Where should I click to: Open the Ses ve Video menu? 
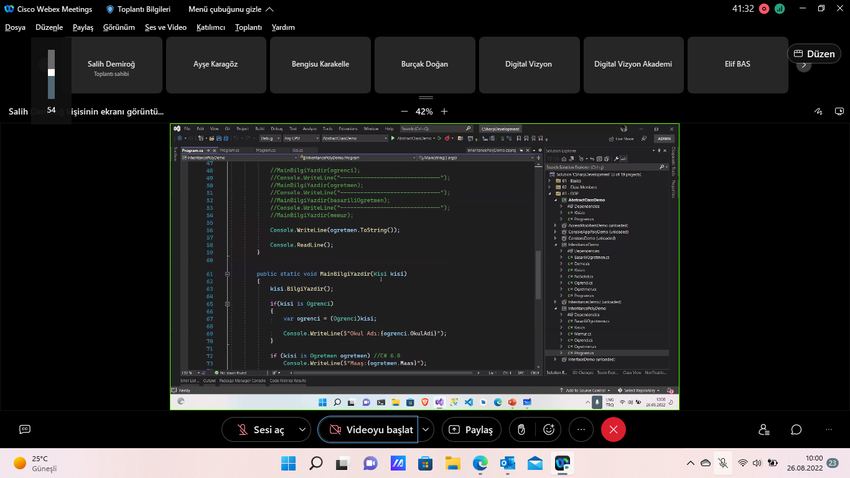(165, 27)
